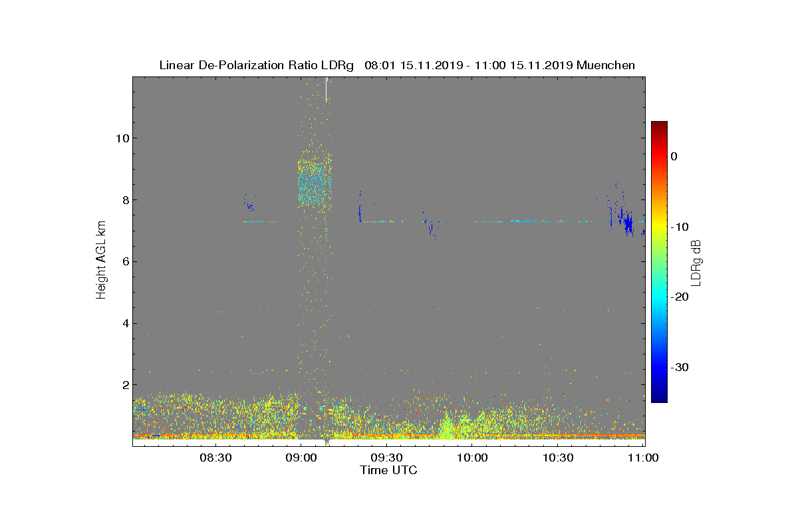Click the 'Time UTC' axis label

[389, 470]
